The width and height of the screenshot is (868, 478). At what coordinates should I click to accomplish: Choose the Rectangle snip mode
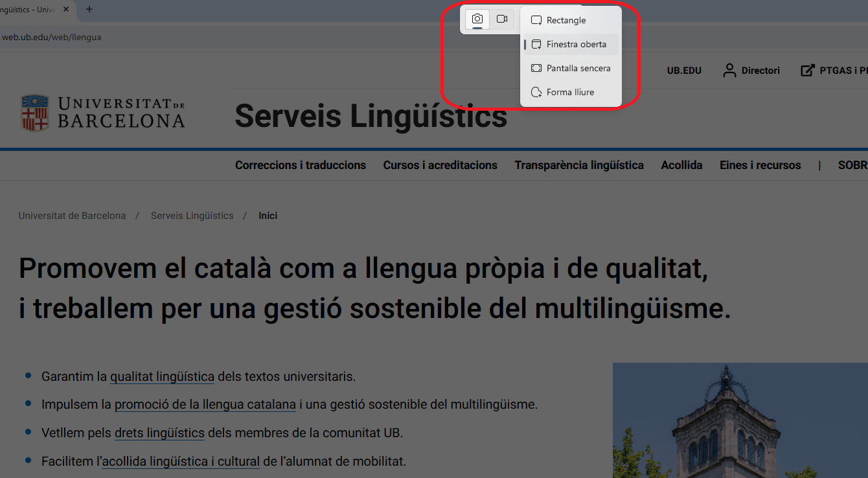pyautogui.click(x=565, y=21)
